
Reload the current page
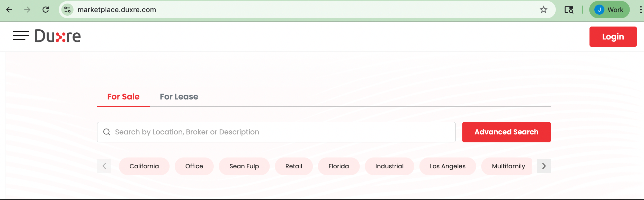[x=46, y=10]
